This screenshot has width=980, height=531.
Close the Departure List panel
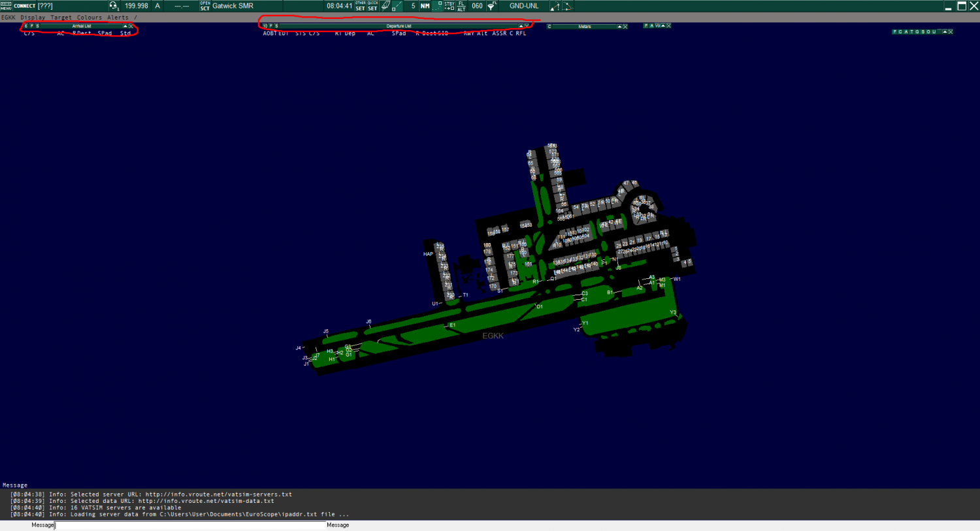click(527, 26)
